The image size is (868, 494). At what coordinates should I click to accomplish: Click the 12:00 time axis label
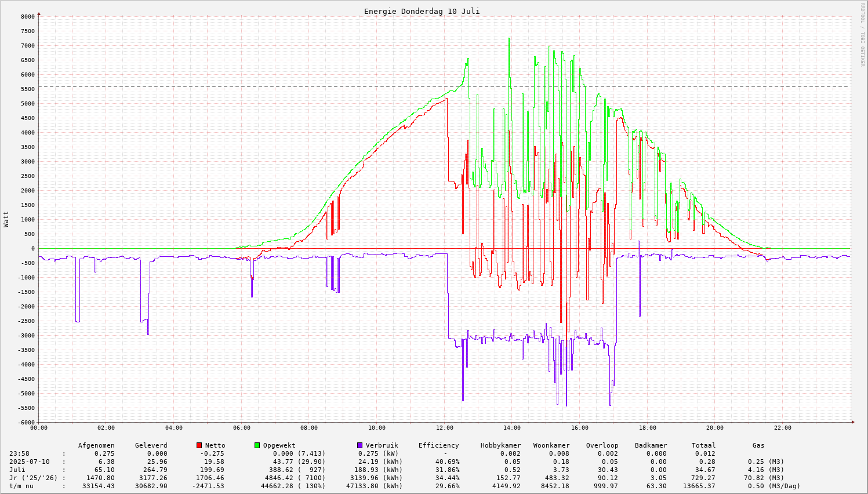(444, 428)
